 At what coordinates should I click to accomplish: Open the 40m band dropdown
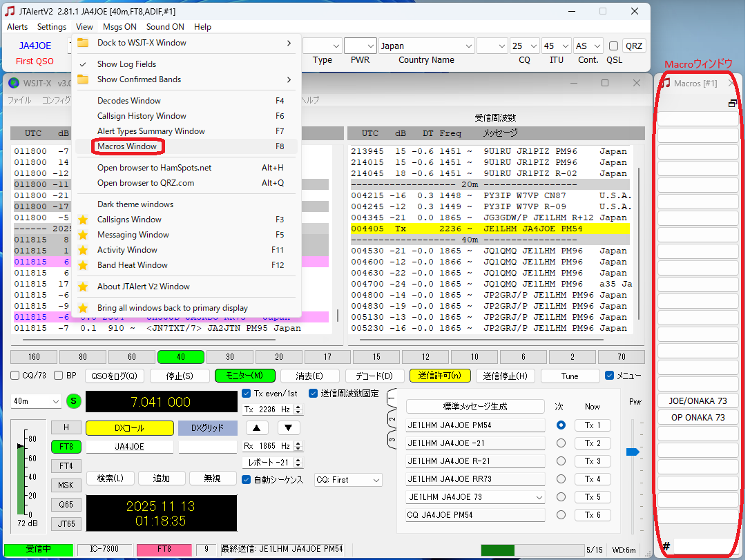tap(37, 401)
